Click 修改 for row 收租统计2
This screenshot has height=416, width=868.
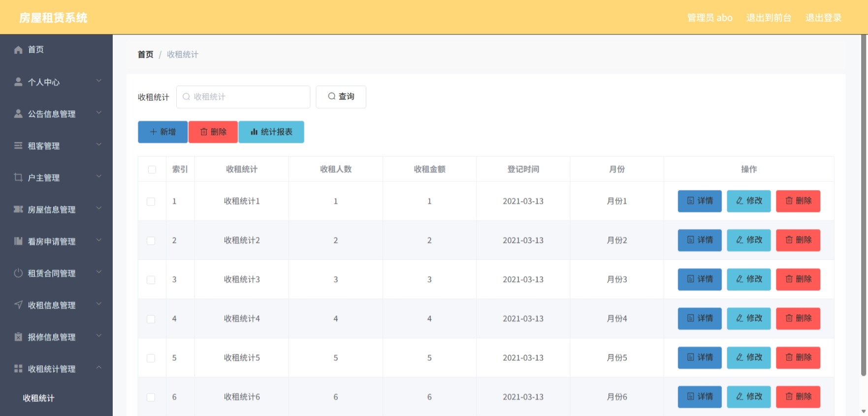click(749, 240)
